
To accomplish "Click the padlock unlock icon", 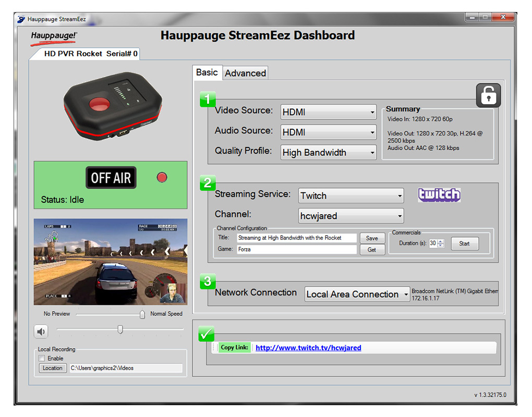I will point(488,95).
